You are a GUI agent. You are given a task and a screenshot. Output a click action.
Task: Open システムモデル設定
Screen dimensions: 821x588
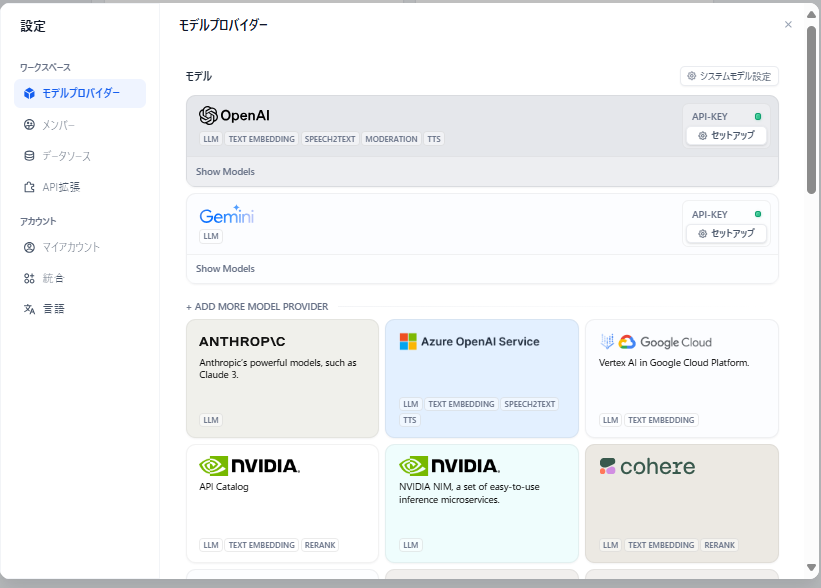pyautogui.click(x=729, y=76)
